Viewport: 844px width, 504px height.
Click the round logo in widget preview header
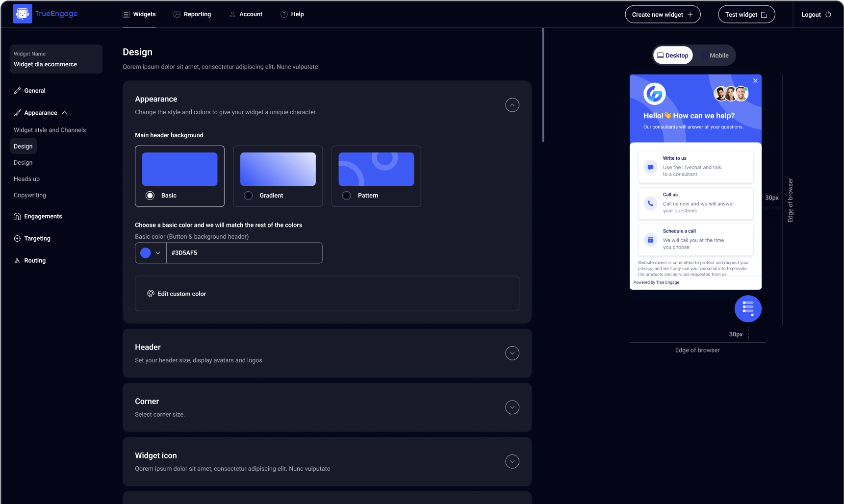[655, 94]
